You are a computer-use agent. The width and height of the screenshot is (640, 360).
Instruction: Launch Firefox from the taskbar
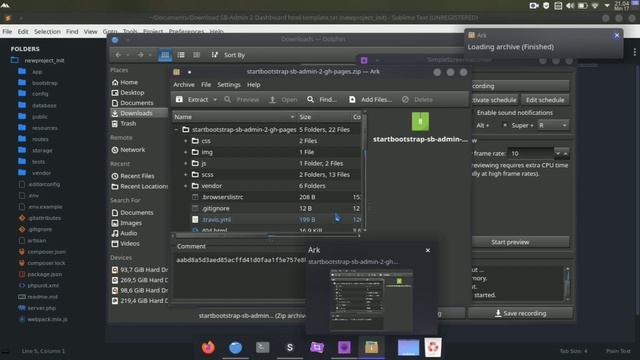[208, 347]
